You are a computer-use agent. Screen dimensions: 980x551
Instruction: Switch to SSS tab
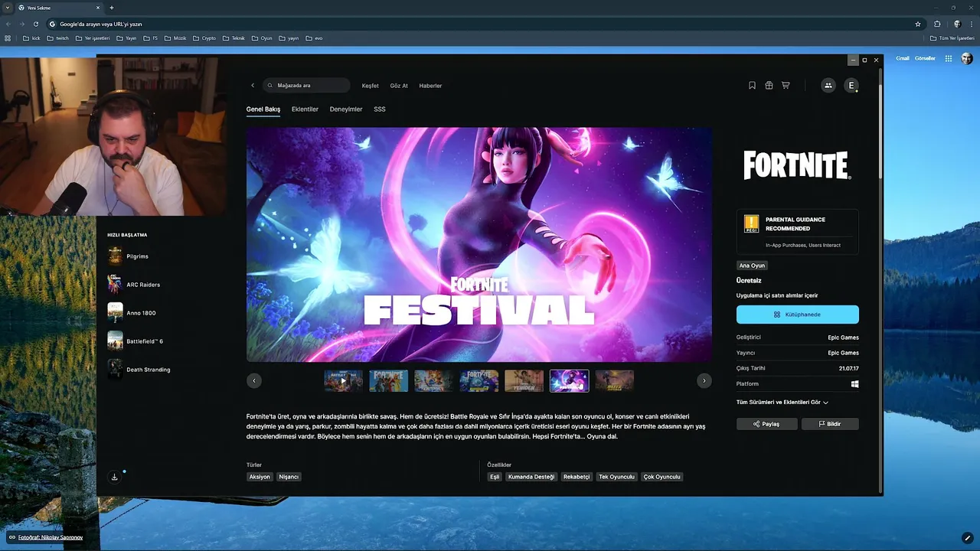(x=380, y=109)
